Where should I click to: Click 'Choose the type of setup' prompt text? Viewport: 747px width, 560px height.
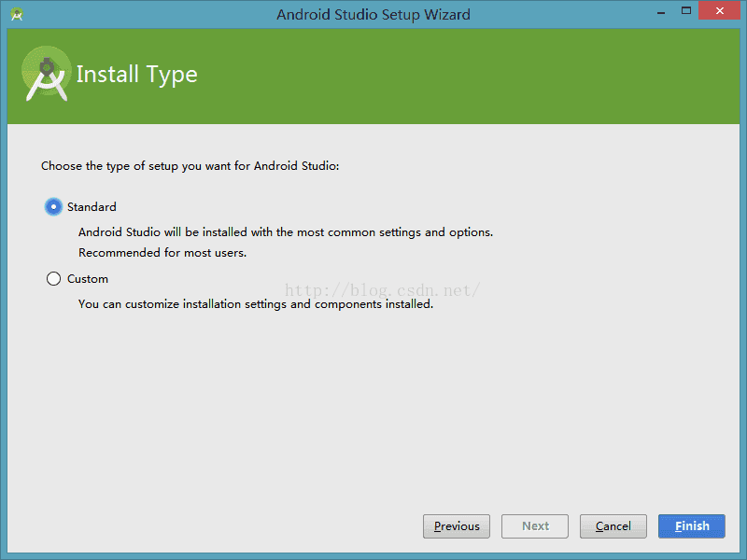[190, 166]
